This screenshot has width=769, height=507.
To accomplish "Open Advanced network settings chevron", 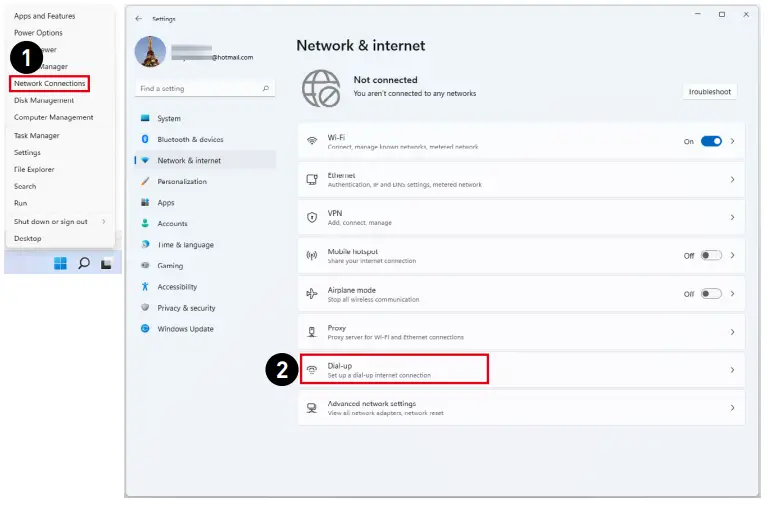I will [732, 408].
